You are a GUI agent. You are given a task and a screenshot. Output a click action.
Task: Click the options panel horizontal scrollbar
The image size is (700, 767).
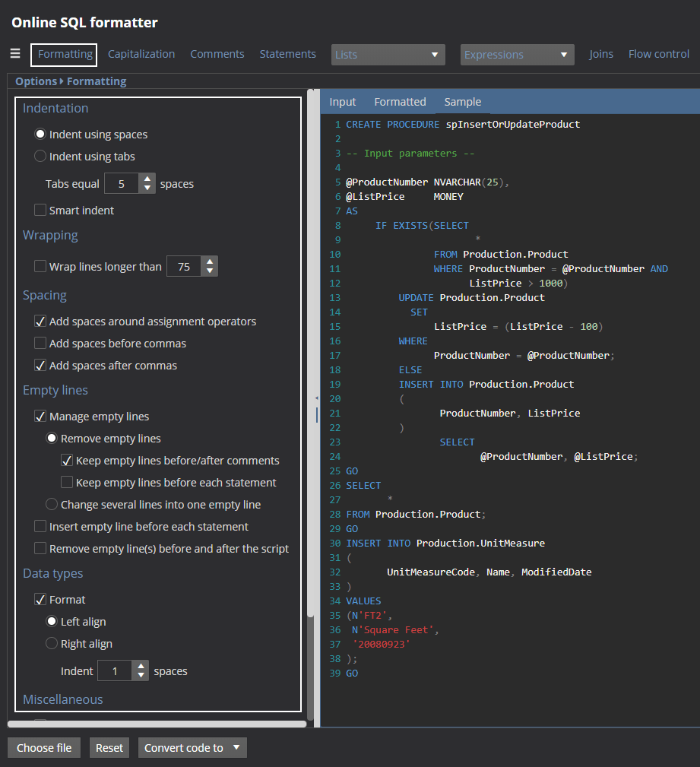coord(157,724)
